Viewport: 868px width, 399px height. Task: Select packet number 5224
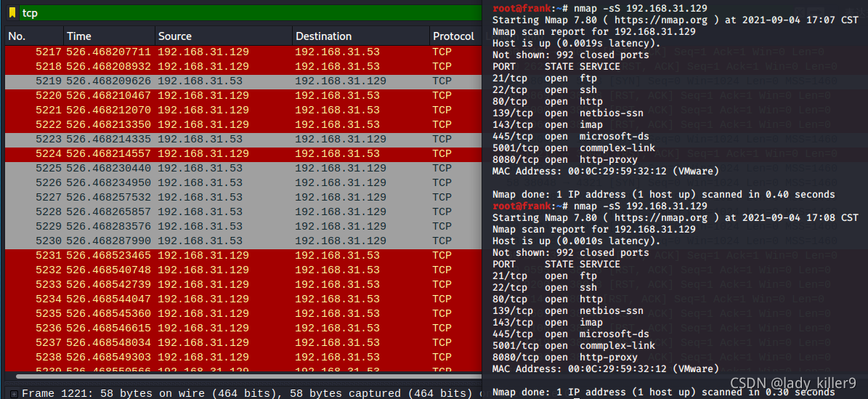pos(243,153)
